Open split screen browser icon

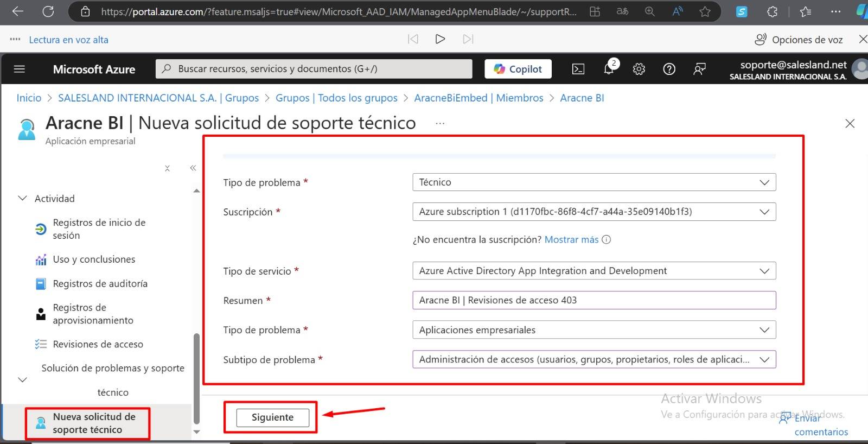click(595, 11)
